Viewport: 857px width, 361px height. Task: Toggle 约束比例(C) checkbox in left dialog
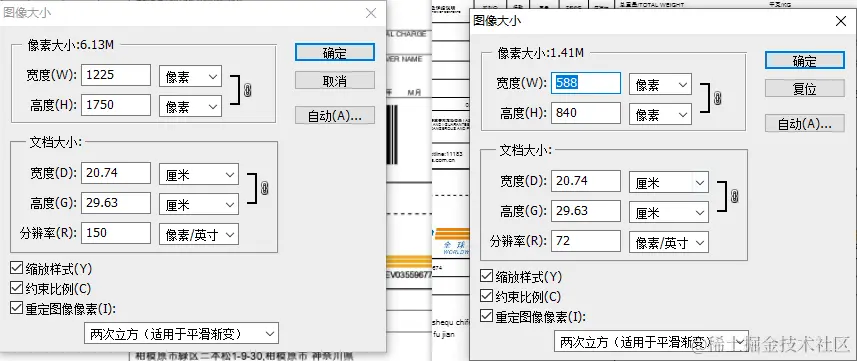[16, 288]
